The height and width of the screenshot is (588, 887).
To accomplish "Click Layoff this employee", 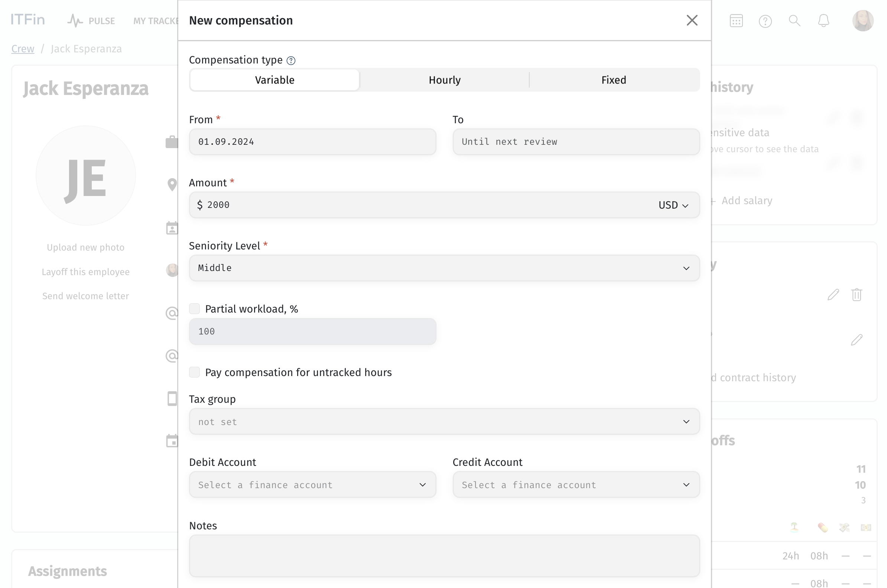I will (x=85, y=272).
